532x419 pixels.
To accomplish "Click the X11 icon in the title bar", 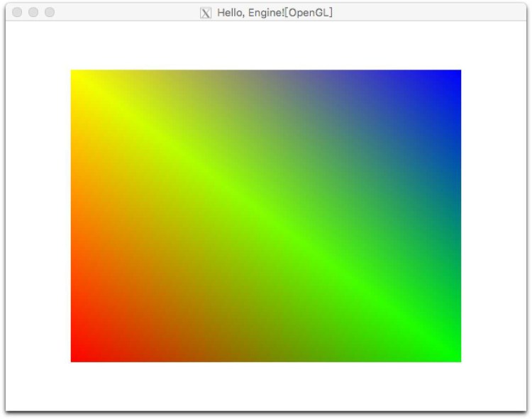I will (206, 13).
